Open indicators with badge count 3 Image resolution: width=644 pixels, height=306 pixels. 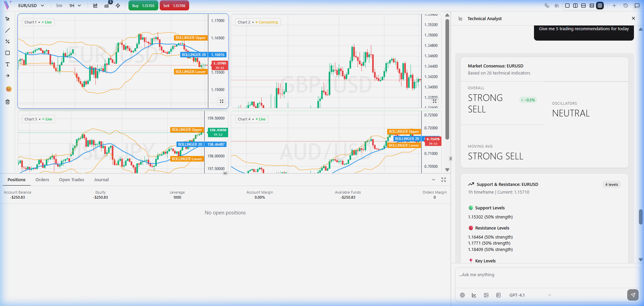(x=107, y=5)
